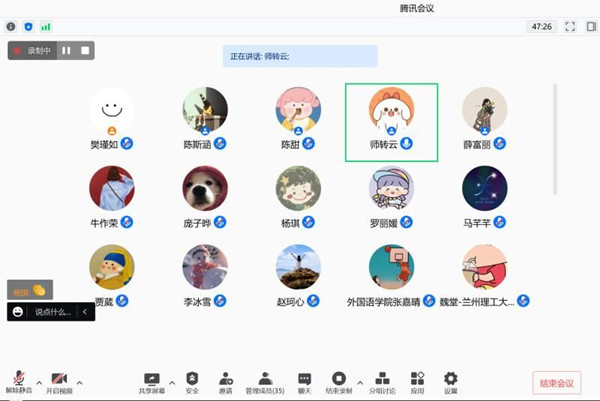The height and width of the screenshot is (401, 600).
Task: Select participant 师转云's video tile
Action: (x=391, y=121)
